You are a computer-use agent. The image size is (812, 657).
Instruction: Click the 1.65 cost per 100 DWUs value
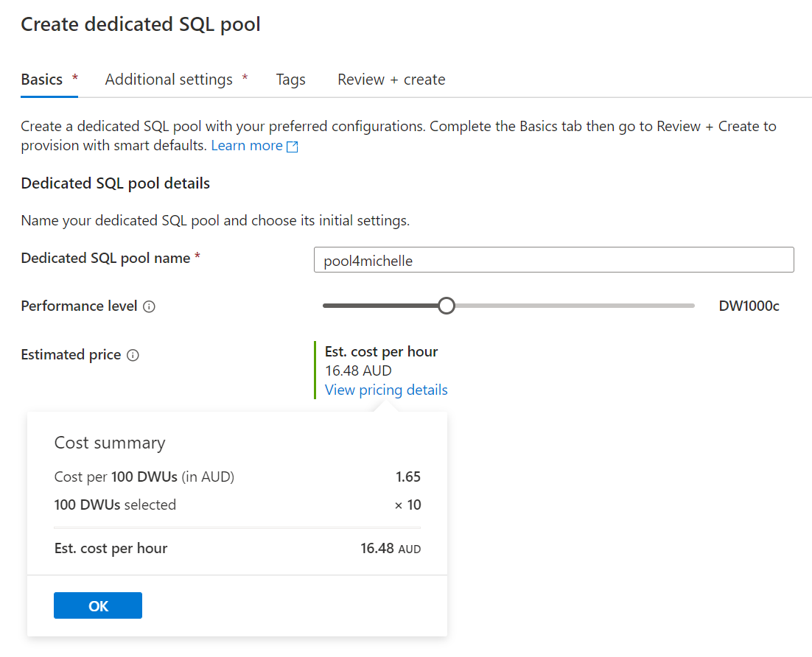click(x=408, y=477)
